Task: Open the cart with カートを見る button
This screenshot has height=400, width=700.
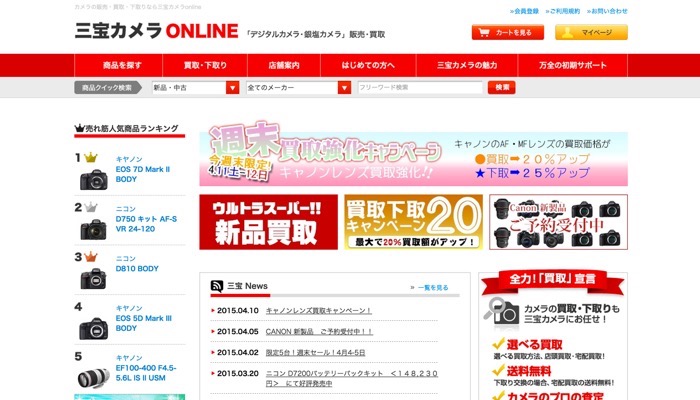Action: [508, 32]
